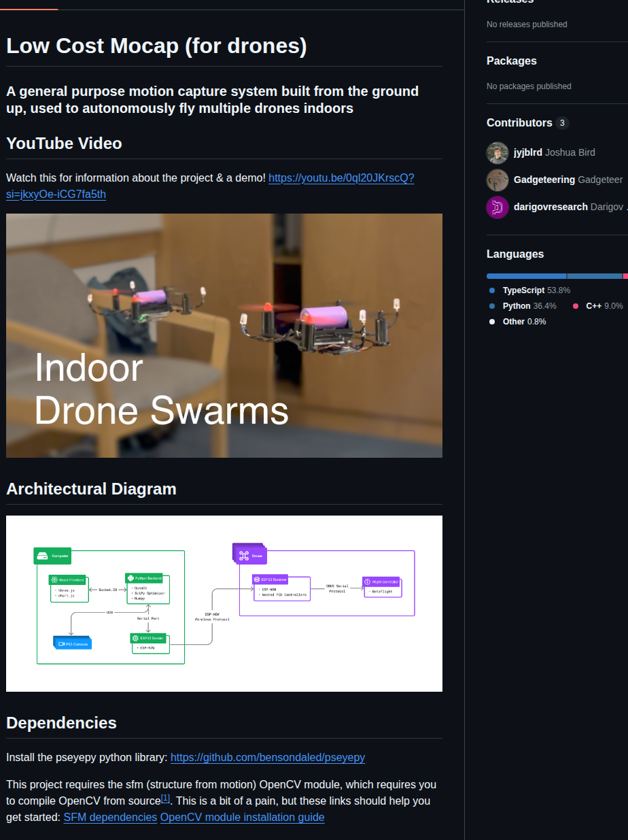Image resolution: width=628 pixels, height=840 pixels.
Task: Open the Indoor Drone Swarms video thumbnail
Action: [224, 335]
